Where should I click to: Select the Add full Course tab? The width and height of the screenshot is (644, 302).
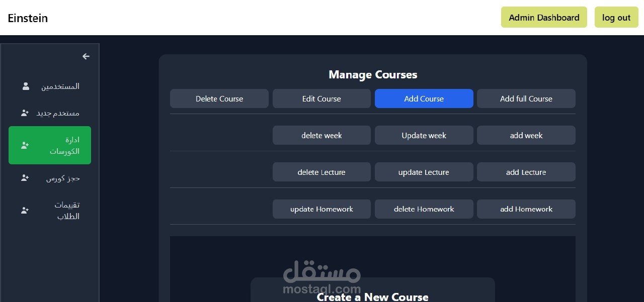click(526, 98)
